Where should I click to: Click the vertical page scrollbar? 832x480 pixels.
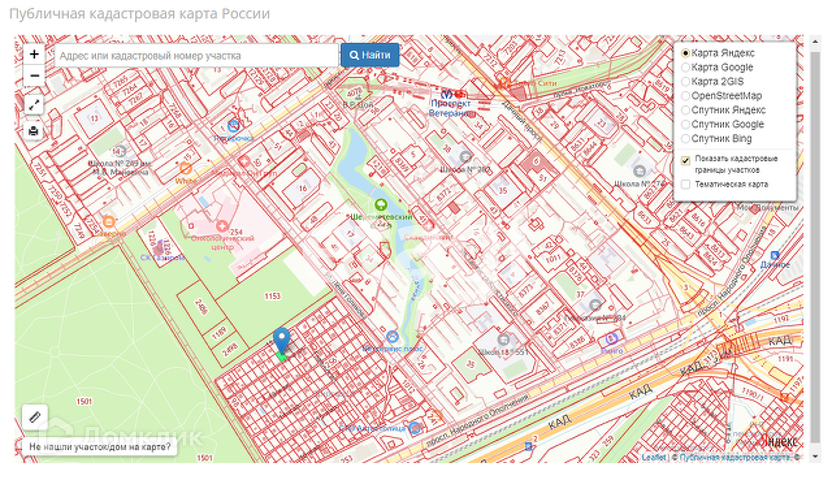[816, 247]
